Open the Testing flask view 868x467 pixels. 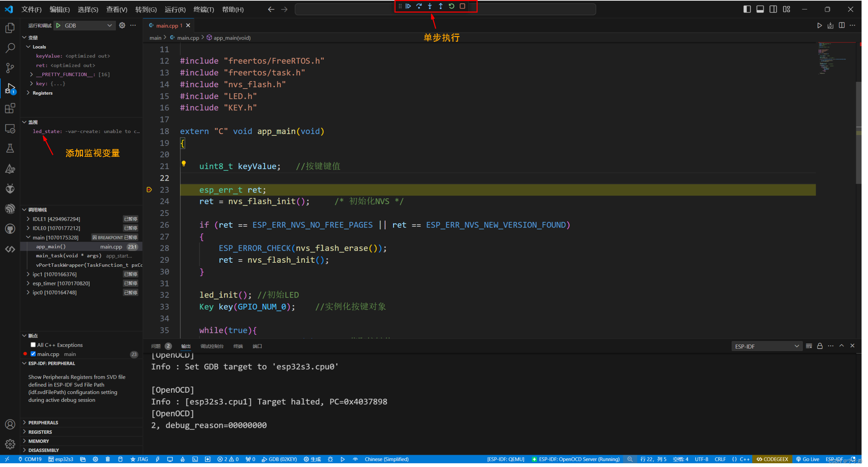[10, 148]
